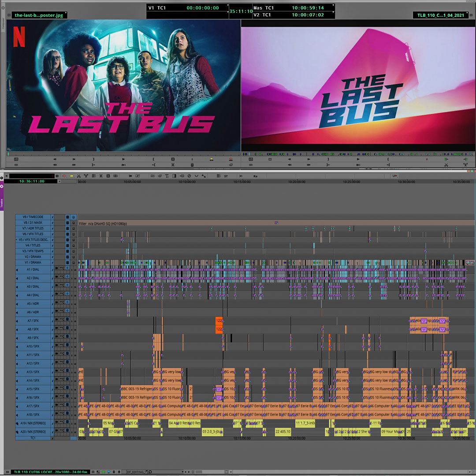Image resolution: width=476 pixels, height=476 pixels.
Task: Select the V6 / VFX TITLES track
Action: (33, 234)
